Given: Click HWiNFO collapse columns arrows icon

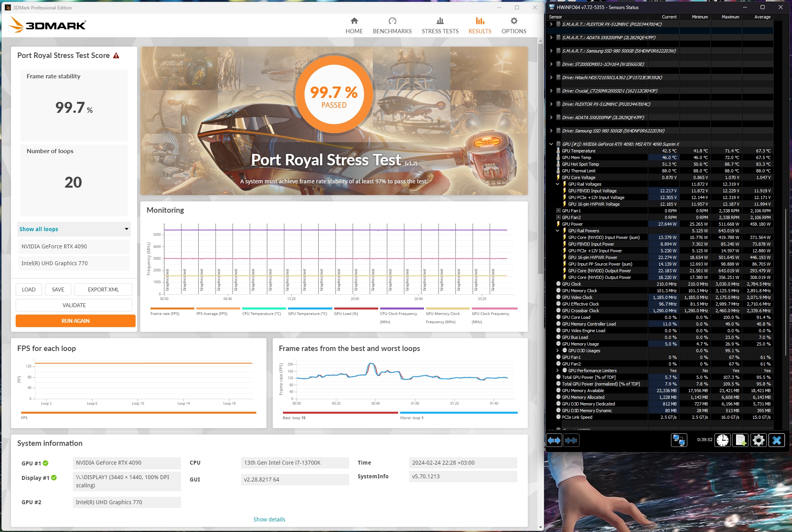Looking at the screenshot, I should click(x=571, y=440).
